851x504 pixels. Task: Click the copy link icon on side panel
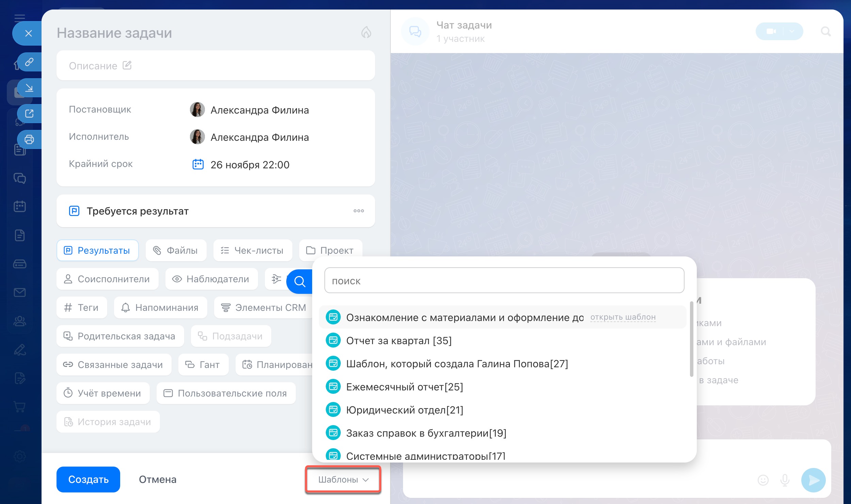point(29,62)
